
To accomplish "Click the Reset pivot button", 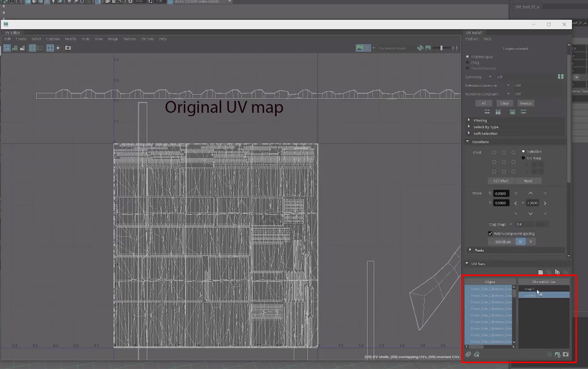I will (528, 181).
